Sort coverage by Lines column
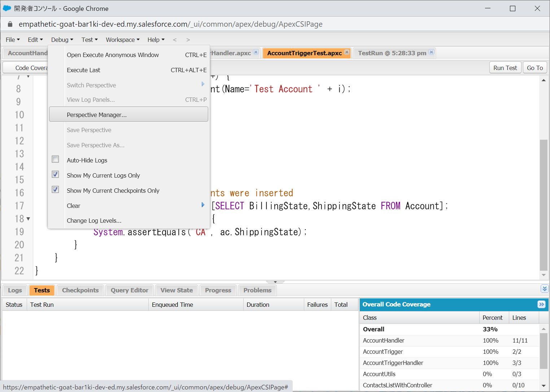This screenshot has width=550, height=392. pyautogui.click(x=524, y=318)
